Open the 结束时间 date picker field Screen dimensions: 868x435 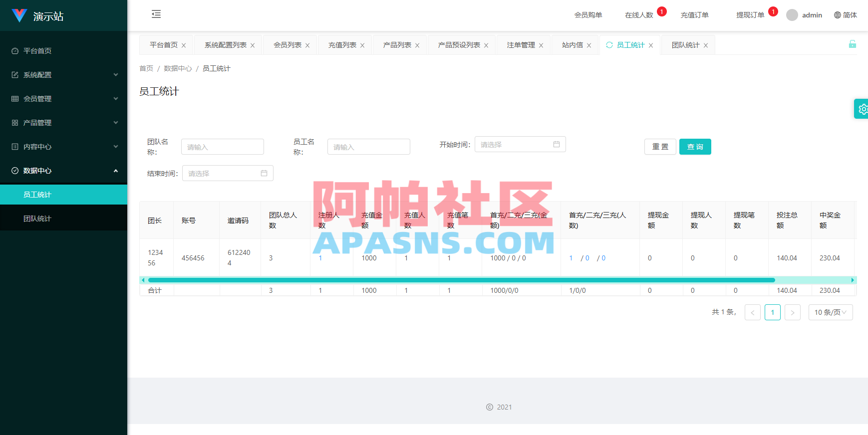coord(228,173)
